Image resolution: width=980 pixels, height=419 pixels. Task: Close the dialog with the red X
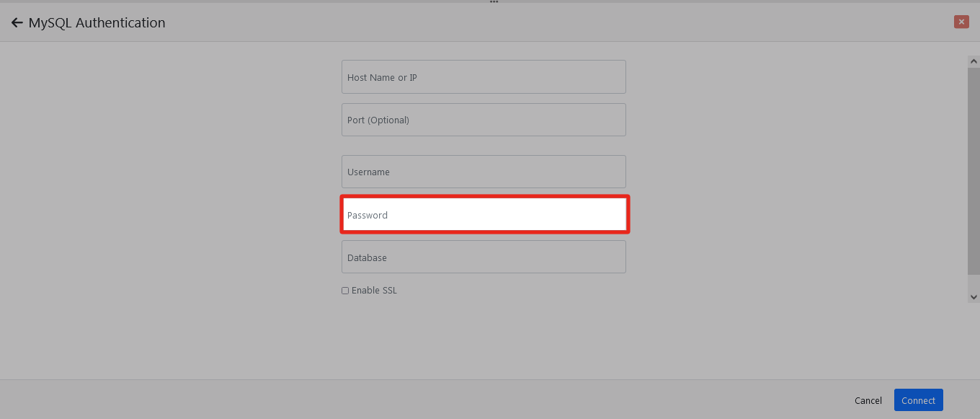pos(961,22)
